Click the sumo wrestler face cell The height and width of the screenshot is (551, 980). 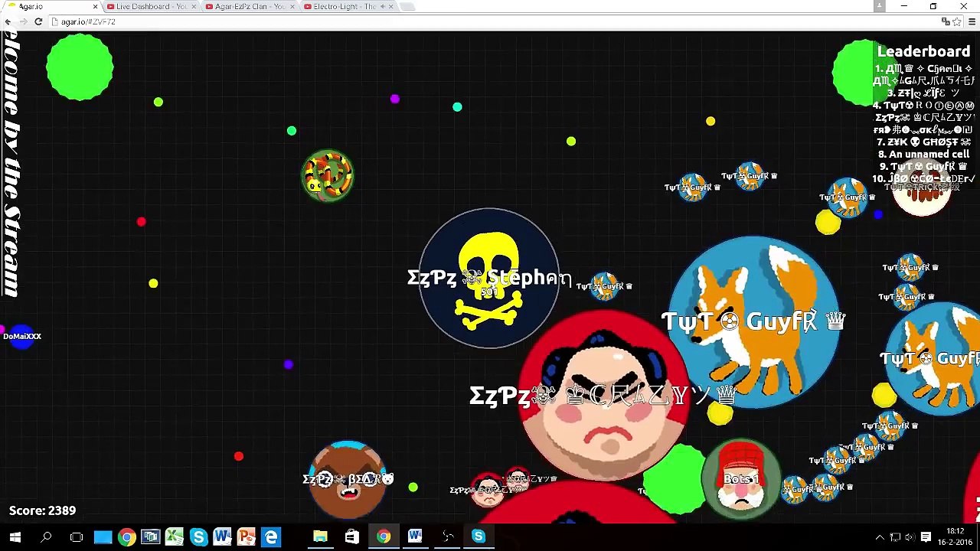604,396
